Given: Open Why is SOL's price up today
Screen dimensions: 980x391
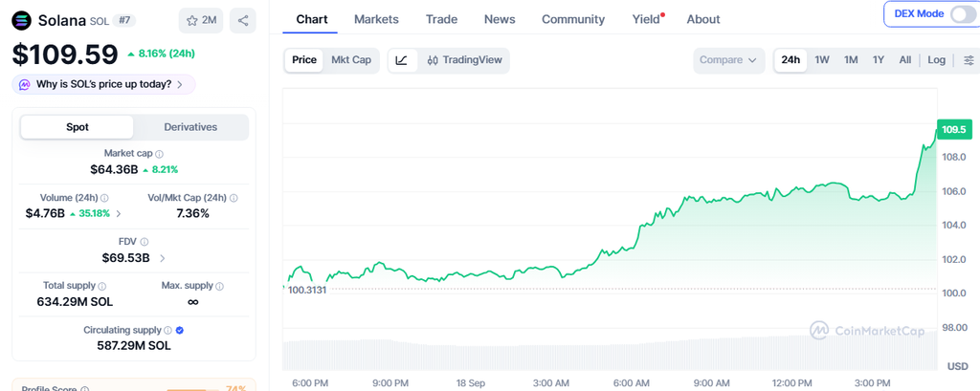Looking at the screenshot, I should coord(103,84).
